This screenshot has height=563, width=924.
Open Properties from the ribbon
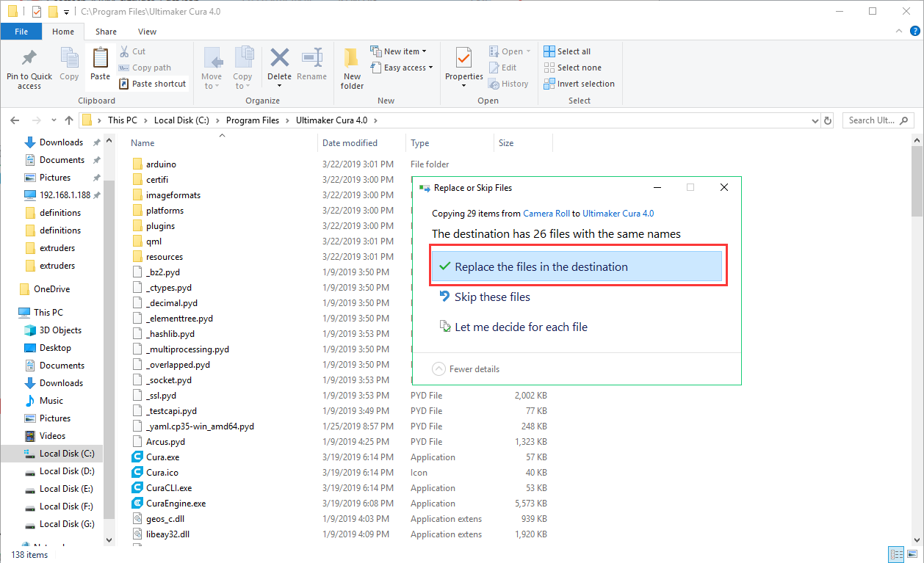(463, 59)
